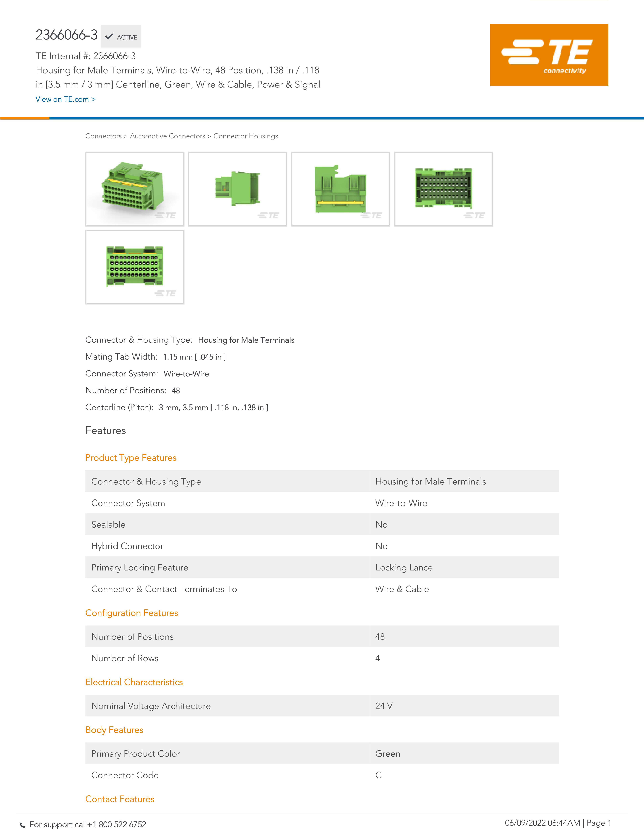Click the Contact Features heading

tap(119, 799)
